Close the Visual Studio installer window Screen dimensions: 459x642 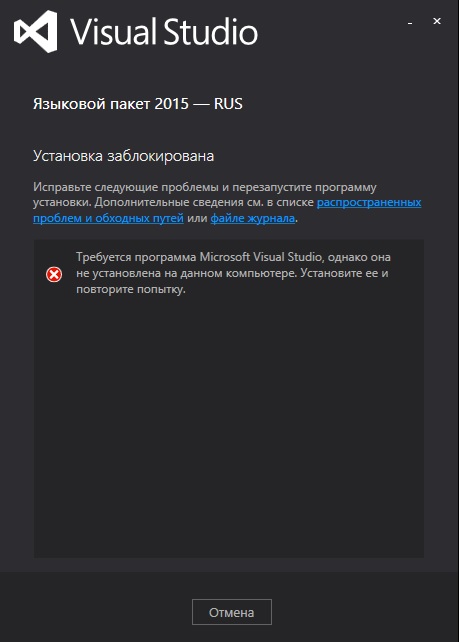coord(437,21)
